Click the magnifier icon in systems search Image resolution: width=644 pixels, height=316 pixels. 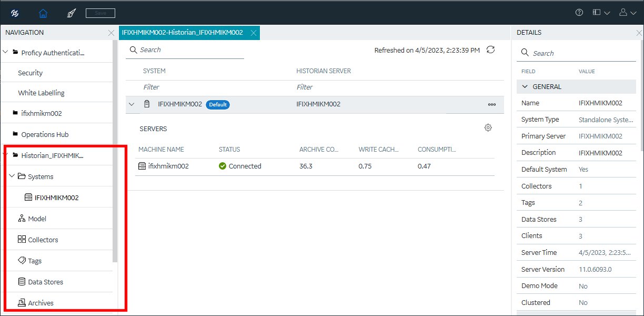tap(133, 50)
